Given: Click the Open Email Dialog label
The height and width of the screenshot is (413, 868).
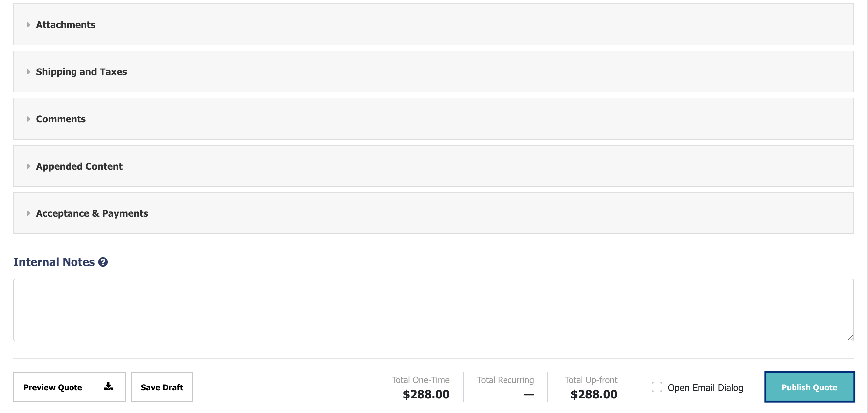Looking at the screenshot, I should [x=705, y=388].
